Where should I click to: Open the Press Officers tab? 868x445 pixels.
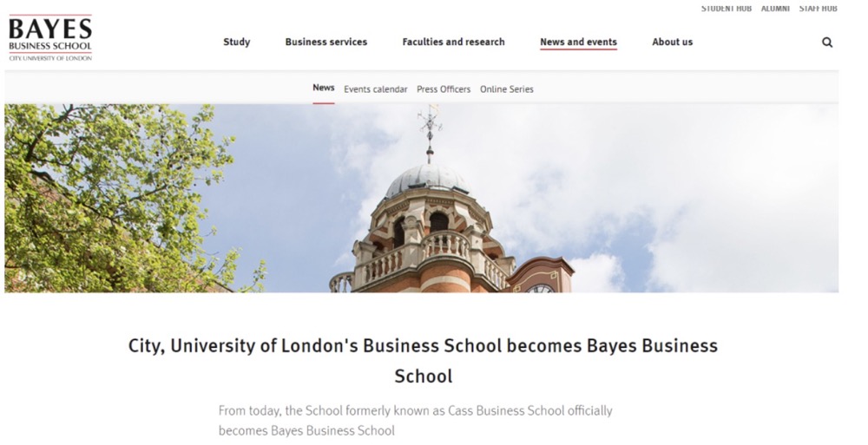click(444, 89)
